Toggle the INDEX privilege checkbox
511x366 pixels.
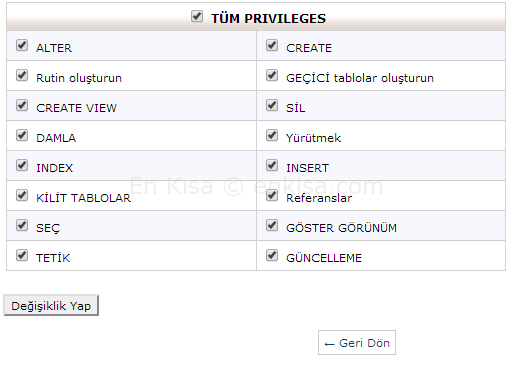(22, 165)
